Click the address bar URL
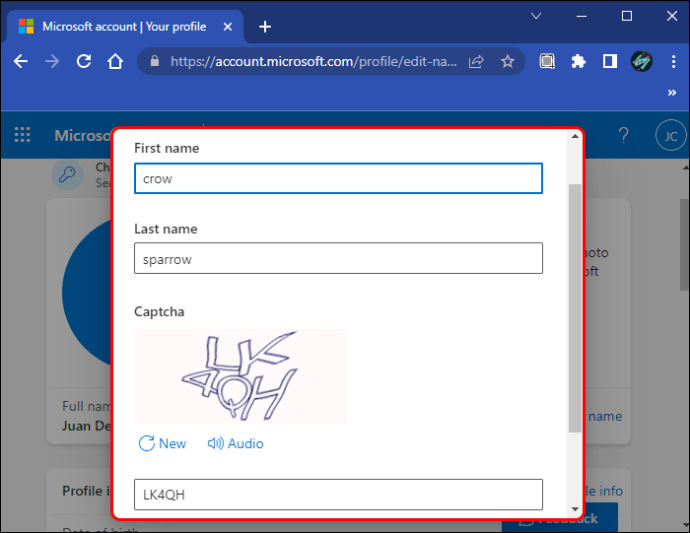 (313, 61)
